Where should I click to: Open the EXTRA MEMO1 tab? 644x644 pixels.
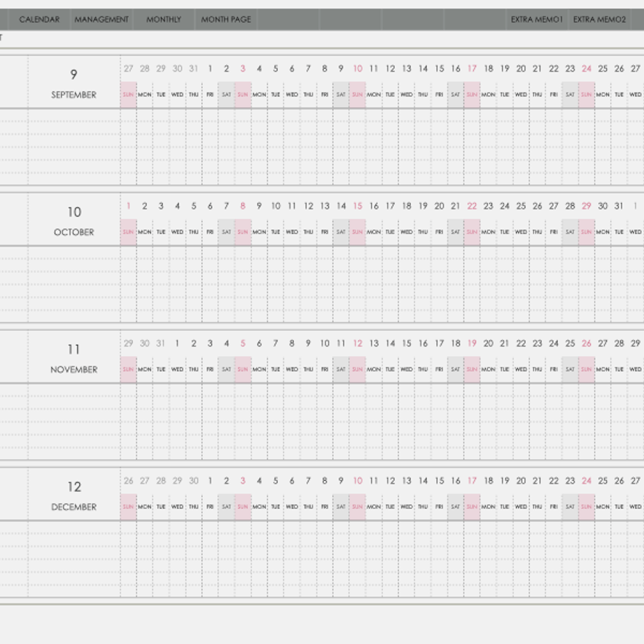click(x=536, y=20)
